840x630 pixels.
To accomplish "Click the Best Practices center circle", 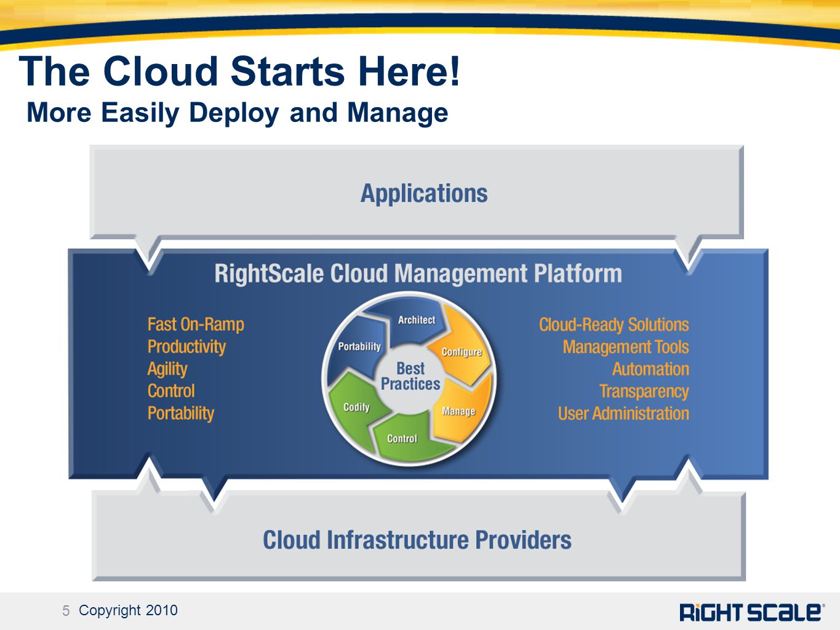I will 410,376.
